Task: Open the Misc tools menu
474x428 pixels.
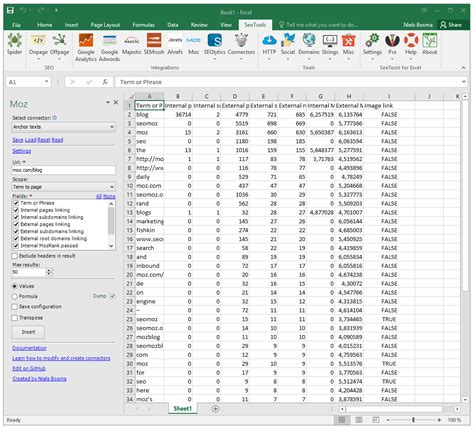Action: pos(349,47)
